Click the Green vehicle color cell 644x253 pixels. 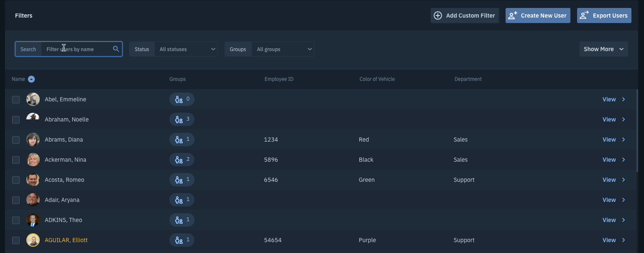pyautogui.click(x=367, y=180)
